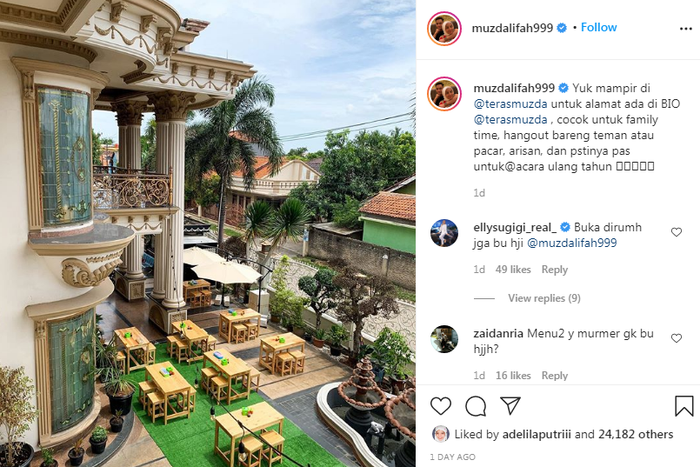
Task: Share post via paper plane icon
Action: [510, 405]
